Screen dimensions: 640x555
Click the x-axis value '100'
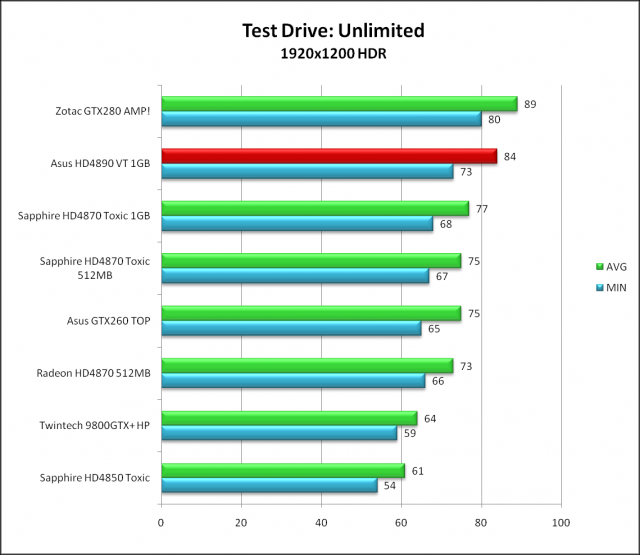[x=561, y=523]
